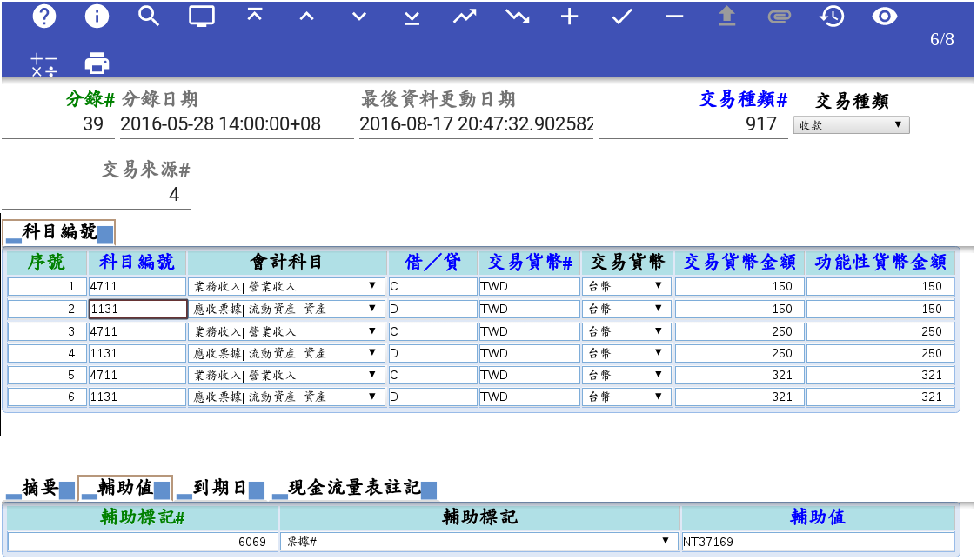Jump to first record arrow icon
Screen dimensions: 977x560
[x=254, y=17]
